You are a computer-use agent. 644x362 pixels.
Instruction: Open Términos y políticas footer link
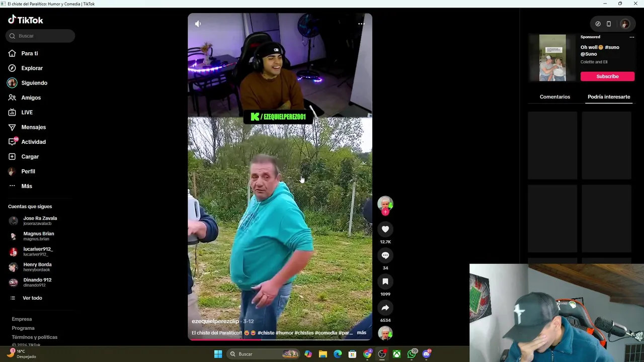point(35,337)
